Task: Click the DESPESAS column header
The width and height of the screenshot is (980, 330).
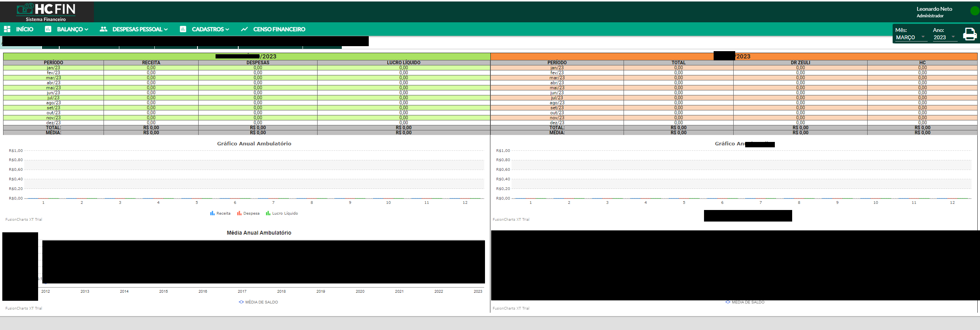Action: click(x=258, y=63)
